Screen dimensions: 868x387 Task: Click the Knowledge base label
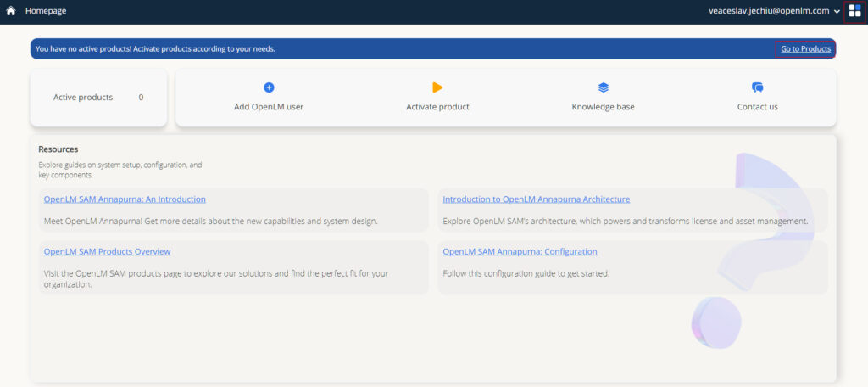(603, 107)
